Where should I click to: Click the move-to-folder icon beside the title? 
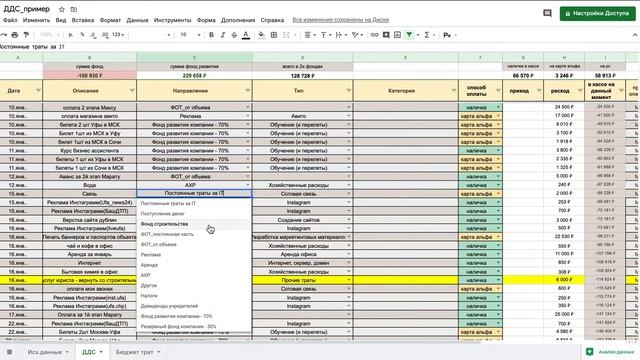pyautogui.click(x=73, y=9)
